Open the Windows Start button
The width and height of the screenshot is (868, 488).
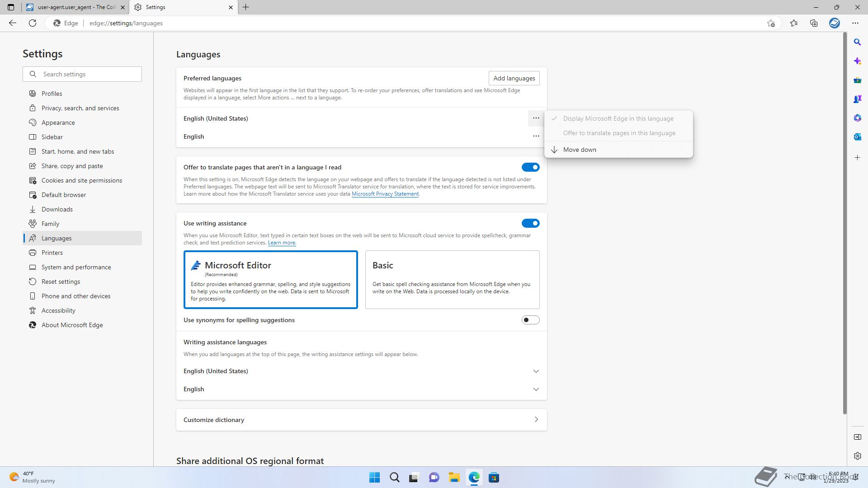tap(374, 478)
